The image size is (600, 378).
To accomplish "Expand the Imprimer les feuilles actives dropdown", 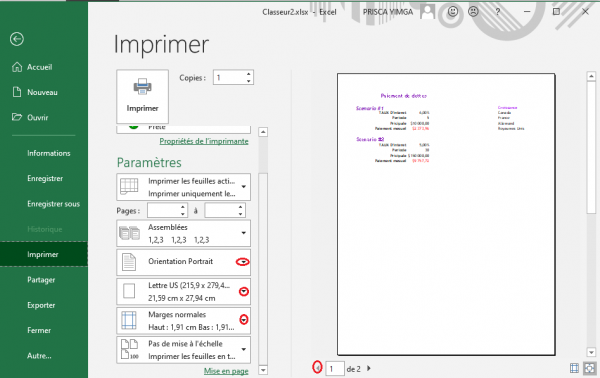I will coord(244,187).
